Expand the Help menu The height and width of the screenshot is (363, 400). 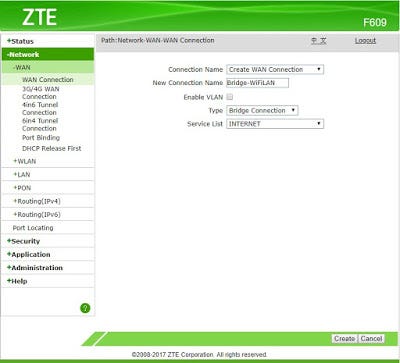coord(17,281)
